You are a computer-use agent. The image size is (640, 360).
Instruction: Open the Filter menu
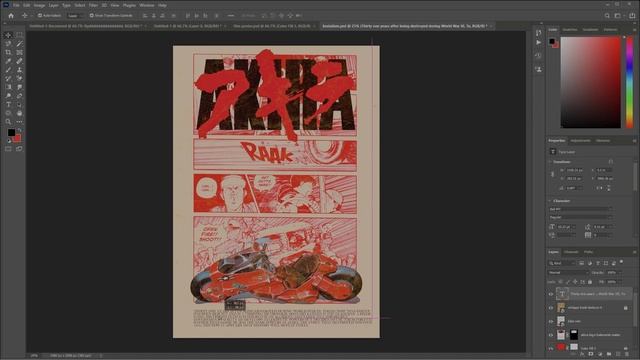[x=93, y=5]
